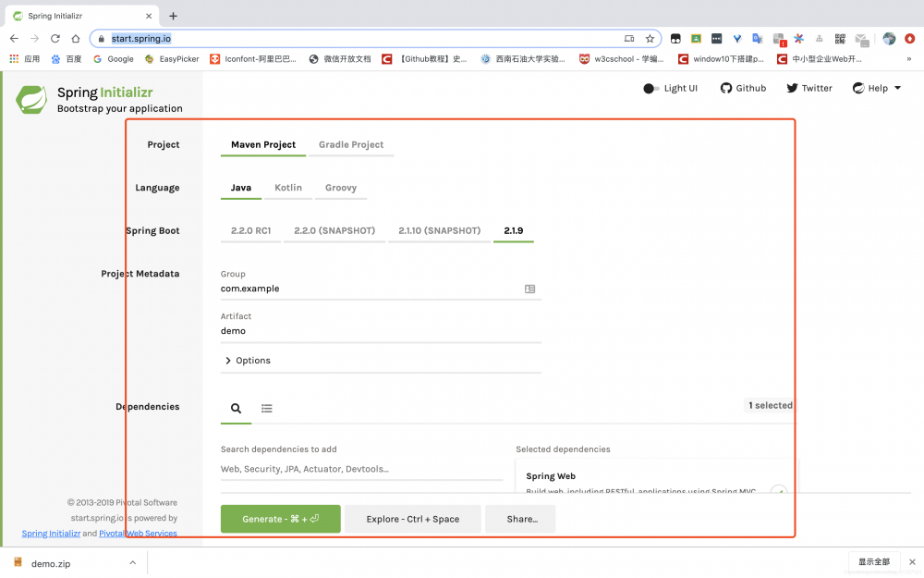Click the '1 selected' badge
The height and width of the screenshot is (578, 924).
(770, 406)
